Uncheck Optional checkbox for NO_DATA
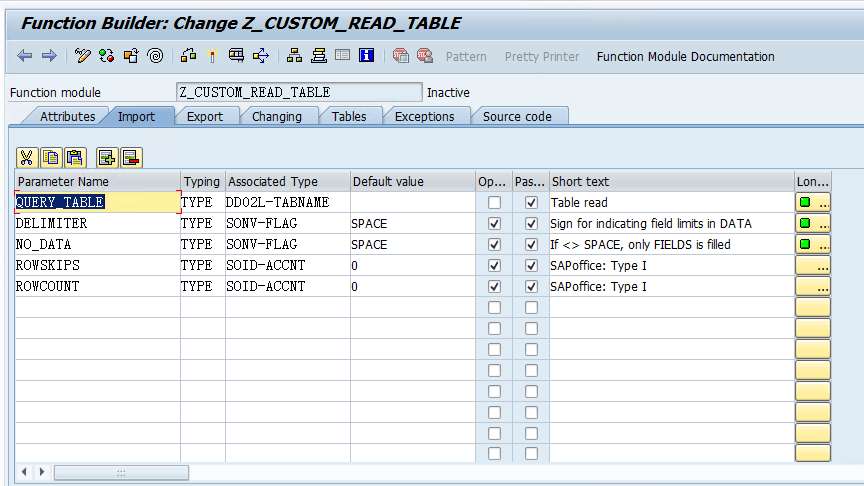 coord(494,244)
